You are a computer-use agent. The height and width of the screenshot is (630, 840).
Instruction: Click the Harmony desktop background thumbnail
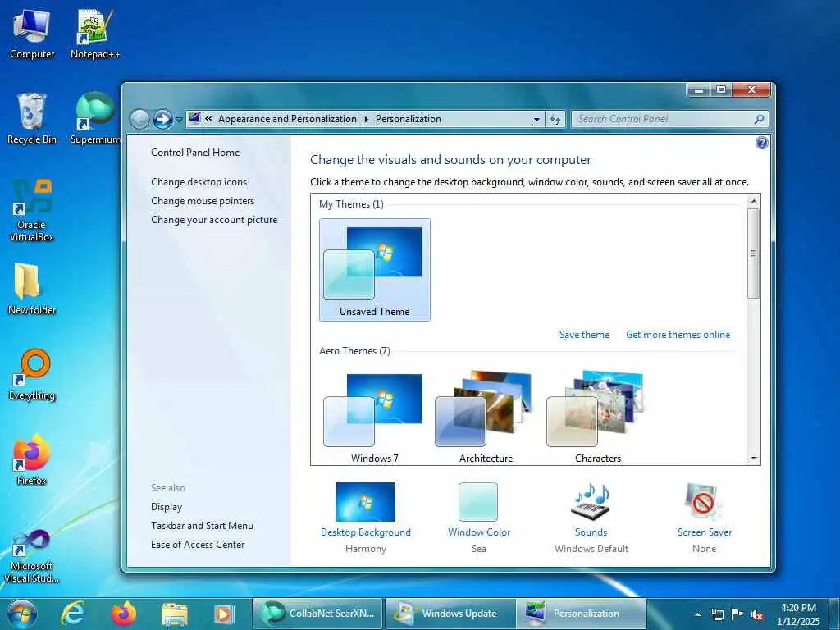(x=366, y=502)
